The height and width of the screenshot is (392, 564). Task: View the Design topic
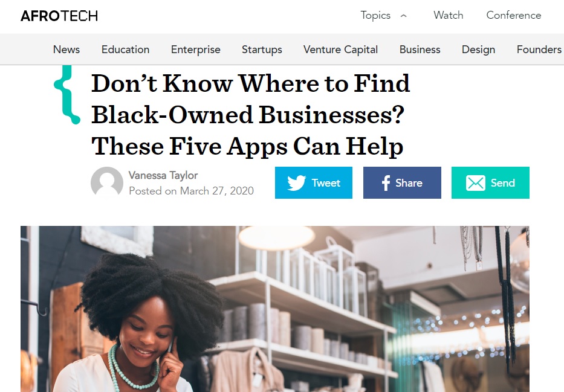coord(478,49)
